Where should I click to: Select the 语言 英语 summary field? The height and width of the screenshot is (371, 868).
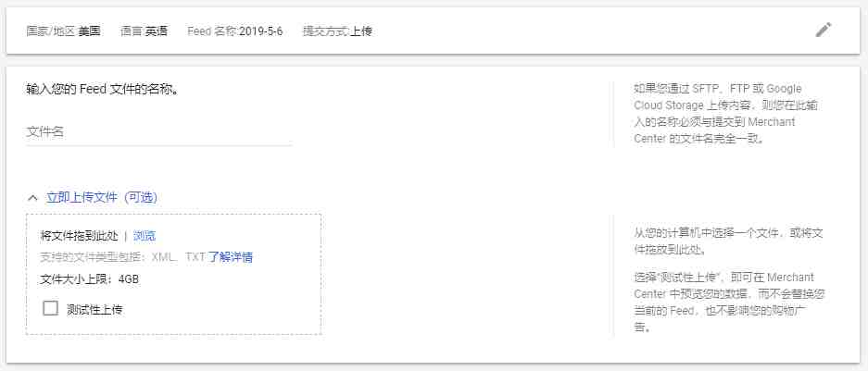[144, 31]
